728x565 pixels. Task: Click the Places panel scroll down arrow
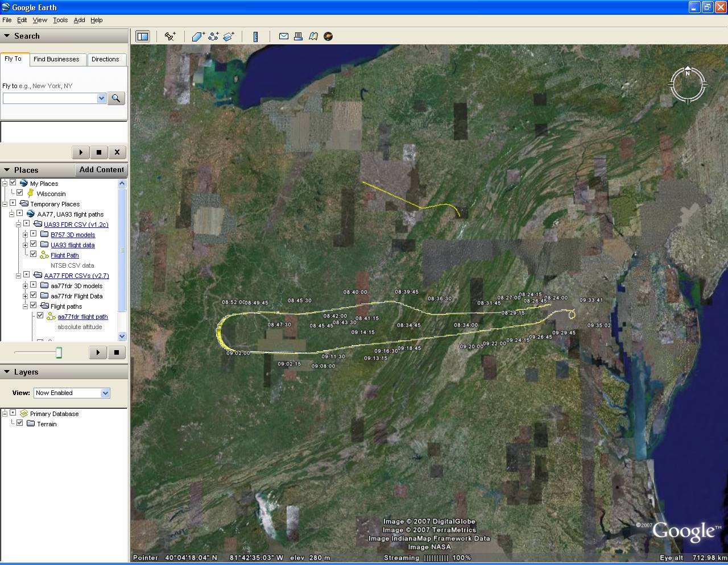[x=122, y=336]
